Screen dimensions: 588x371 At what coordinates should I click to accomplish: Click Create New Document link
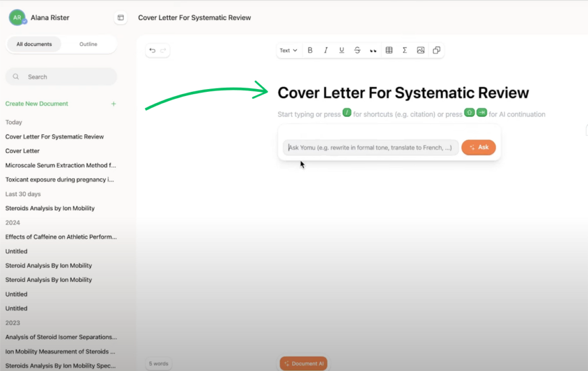37,104
